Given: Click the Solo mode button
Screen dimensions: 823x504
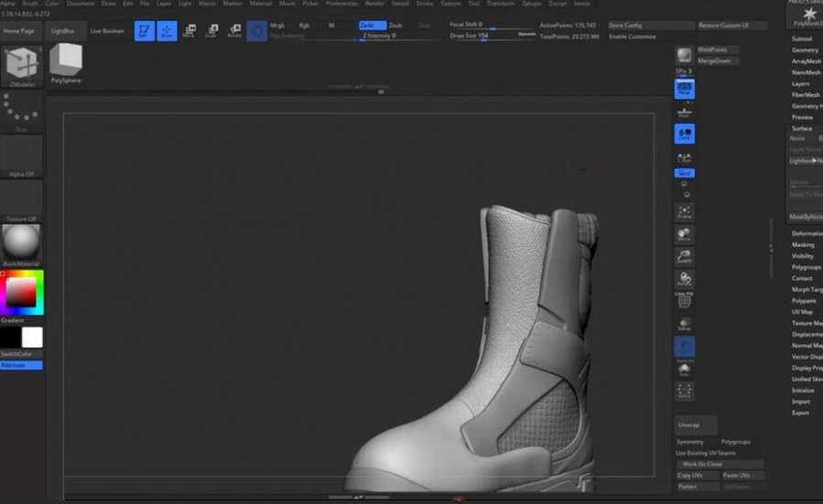Looking at the screenshot, I should coord(685,370).
